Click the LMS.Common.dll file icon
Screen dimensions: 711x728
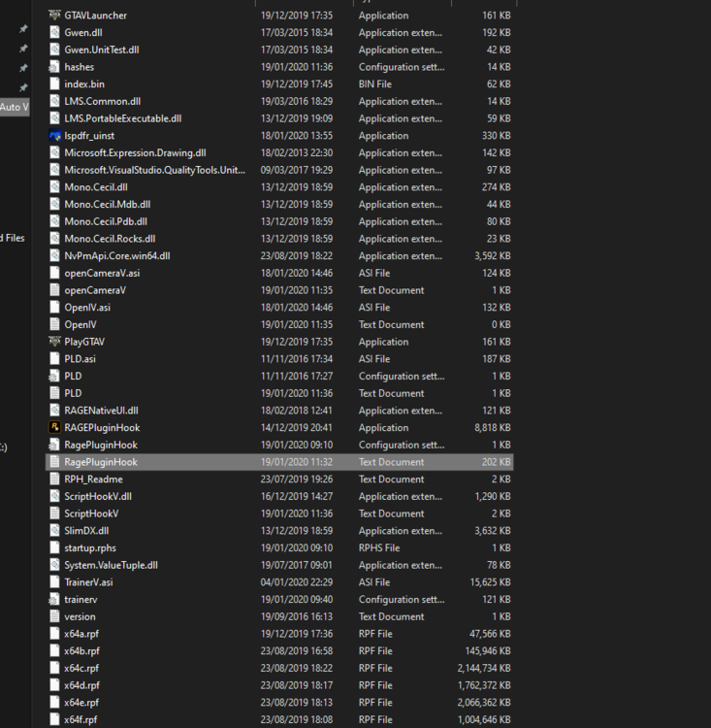[x=54, y=101]
